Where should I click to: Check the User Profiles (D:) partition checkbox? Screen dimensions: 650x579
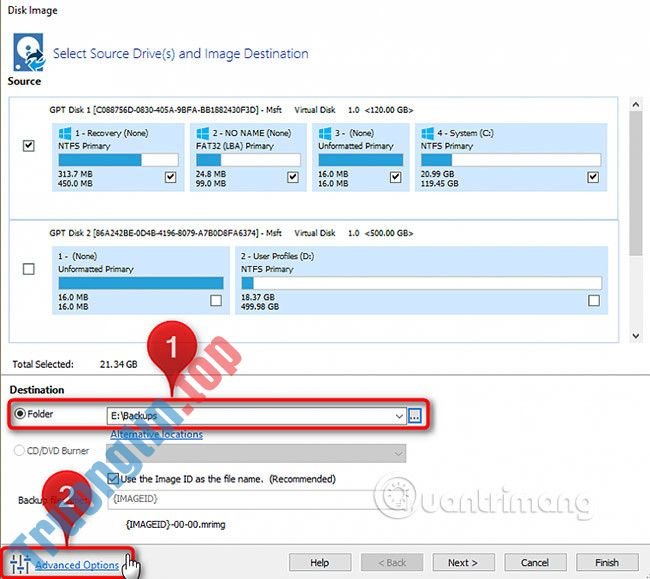tap(594, 300)
